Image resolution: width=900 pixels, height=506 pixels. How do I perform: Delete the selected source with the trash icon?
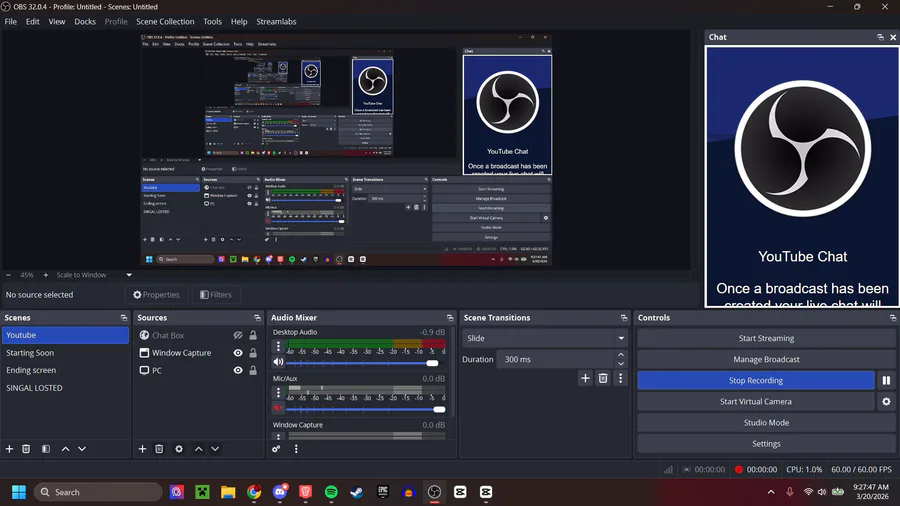[159, 449]
